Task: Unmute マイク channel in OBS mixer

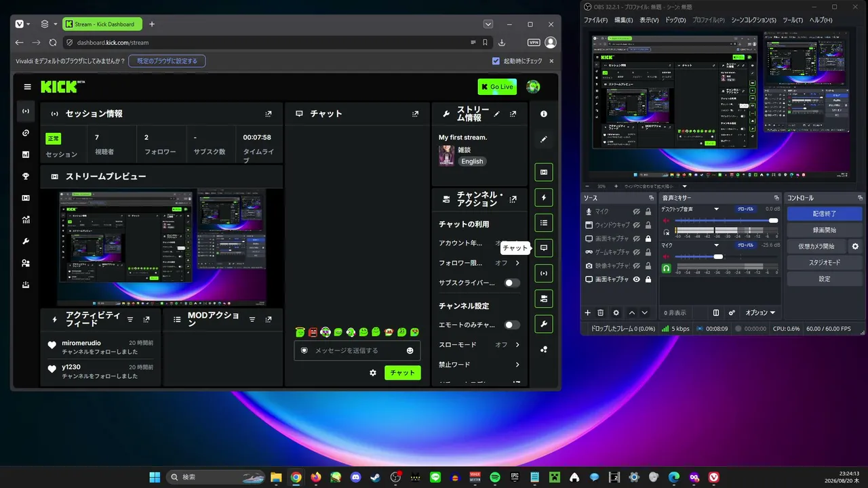Action: (666, 256)
